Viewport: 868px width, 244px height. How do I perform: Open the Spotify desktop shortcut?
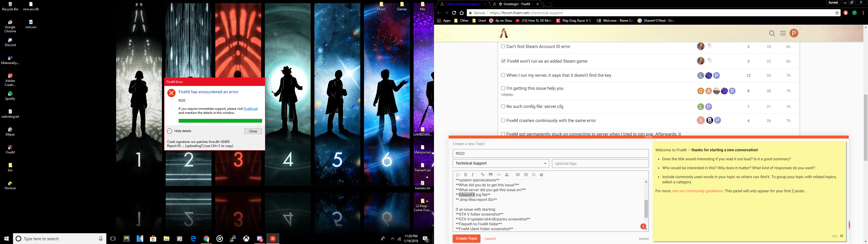10,96
